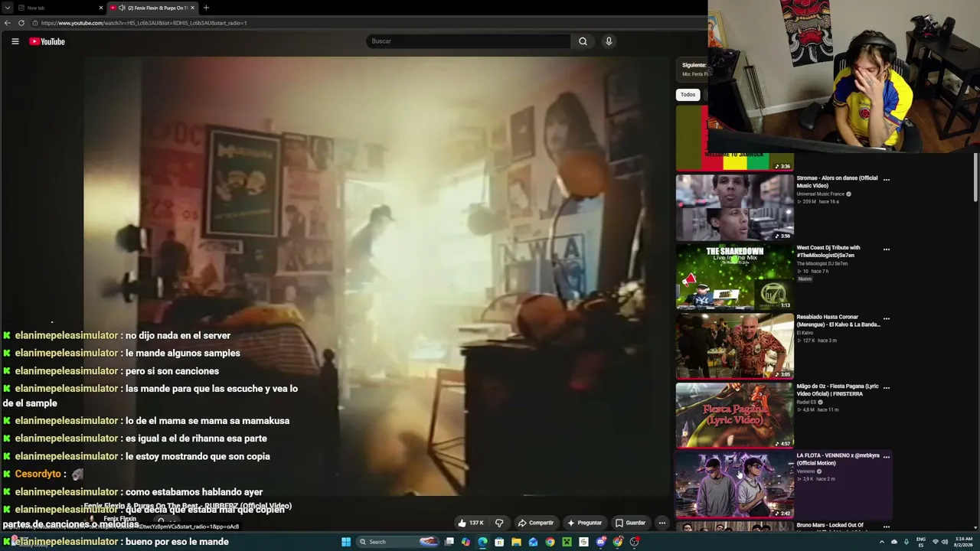
Task: Click the Buscar search field
Action: pos(468,41)
